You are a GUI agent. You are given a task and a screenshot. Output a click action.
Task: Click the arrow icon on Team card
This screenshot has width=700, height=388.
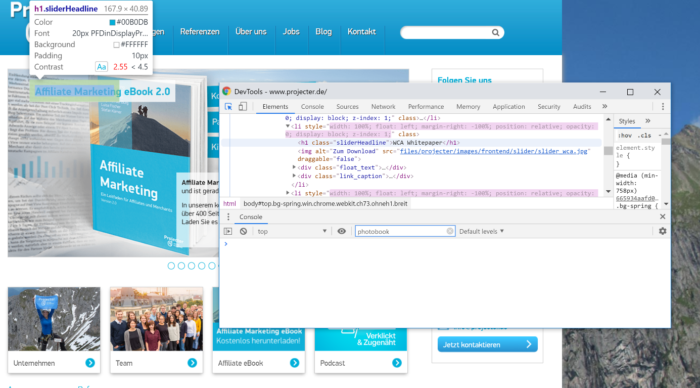(192, 363)
